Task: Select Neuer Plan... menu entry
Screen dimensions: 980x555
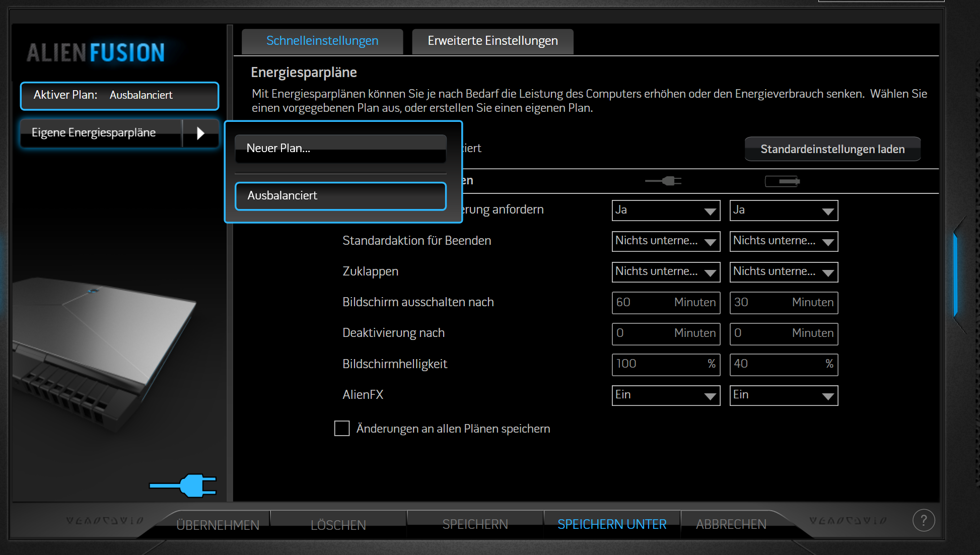Action: point(340,149)
